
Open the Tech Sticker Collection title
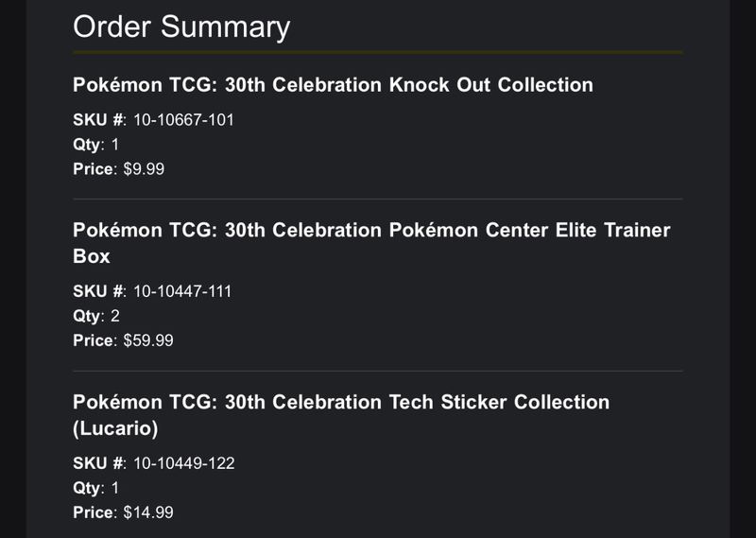coord(341,415)
